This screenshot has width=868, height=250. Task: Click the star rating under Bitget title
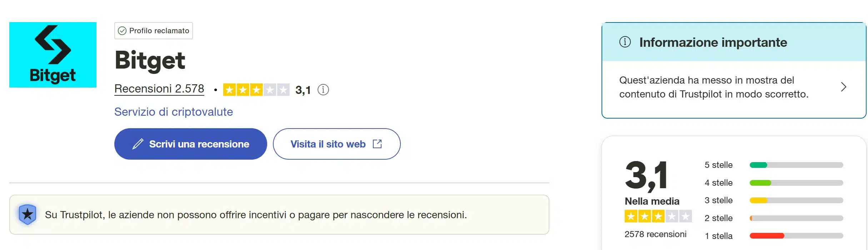pyautogui.click(x=256, y=90)
